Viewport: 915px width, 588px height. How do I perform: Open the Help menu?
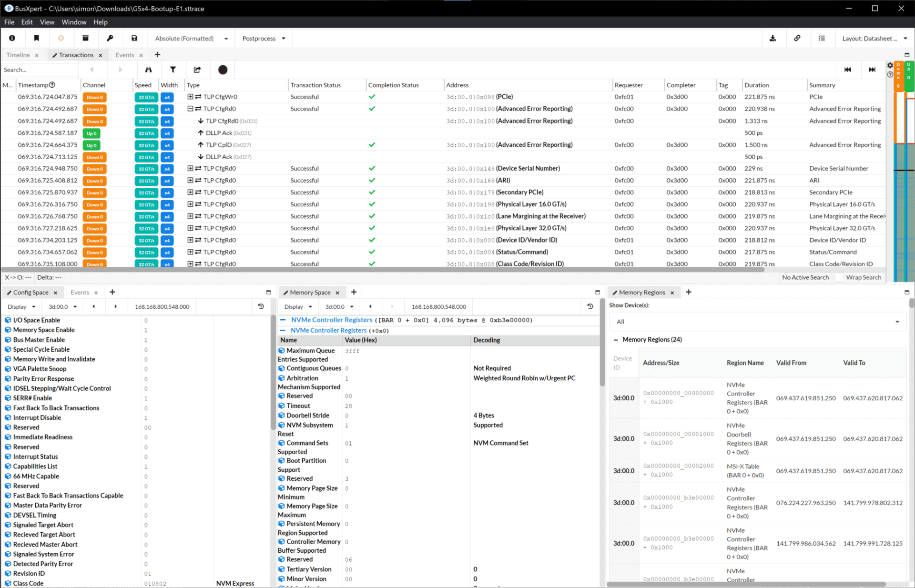point(101,22)
